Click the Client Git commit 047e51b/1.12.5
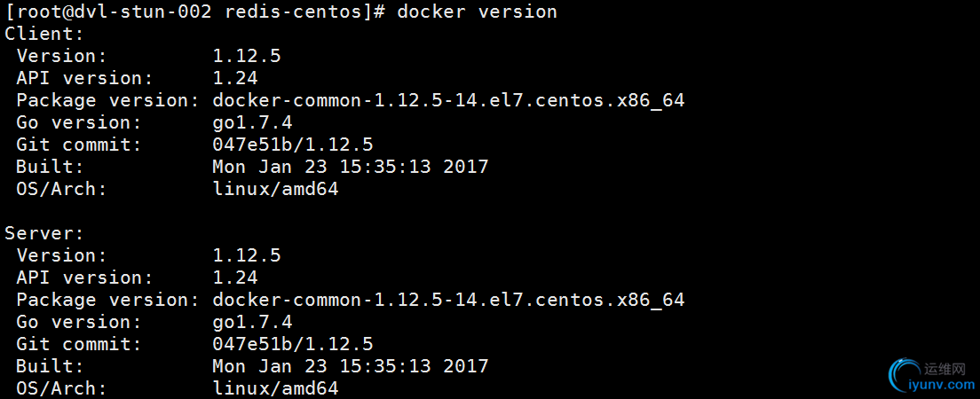This screenshot has height=399, width=980. 293,145
